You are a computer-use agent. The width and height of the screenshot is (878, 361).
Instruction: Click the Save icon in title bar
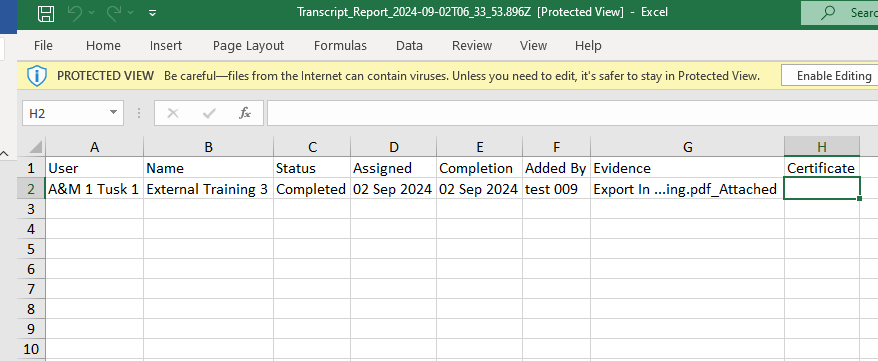click(x=46, y=13)
